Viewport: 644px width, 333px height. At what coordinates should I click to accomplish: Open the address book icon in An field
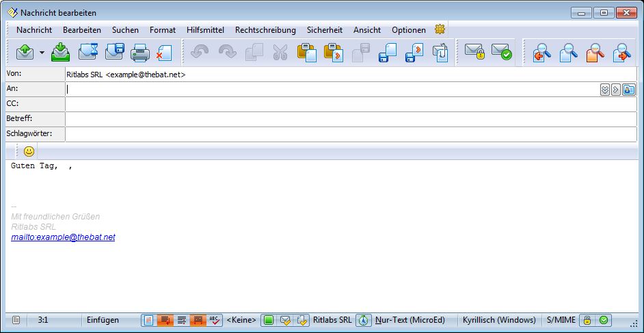pyautogui.click(x=629, y=90)
